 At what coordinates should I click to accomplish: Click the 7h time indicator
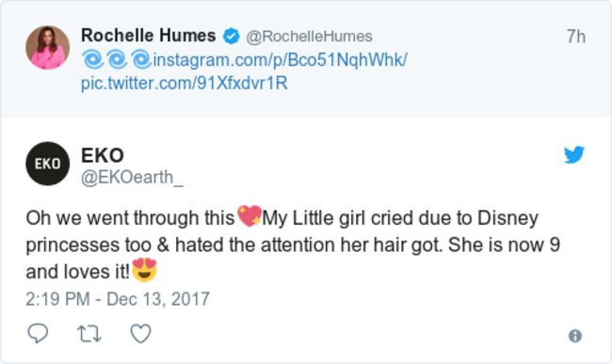pyautogui.click(x=576, y=37)
